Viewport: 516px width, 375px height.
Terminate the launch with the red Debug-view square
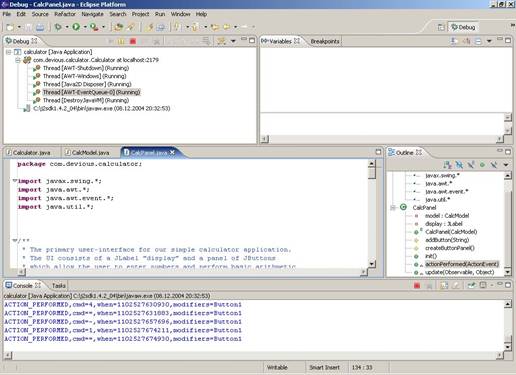(133, 41)
